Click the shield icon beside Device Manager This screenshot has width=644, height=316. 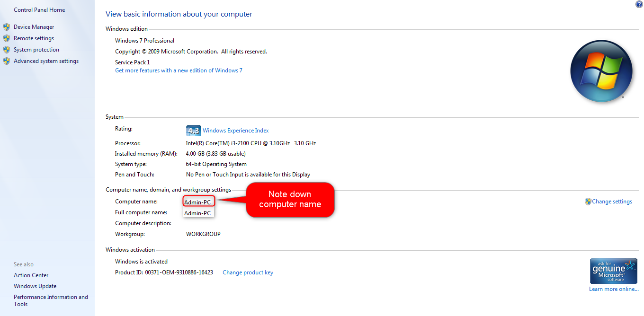pos(7,27)
